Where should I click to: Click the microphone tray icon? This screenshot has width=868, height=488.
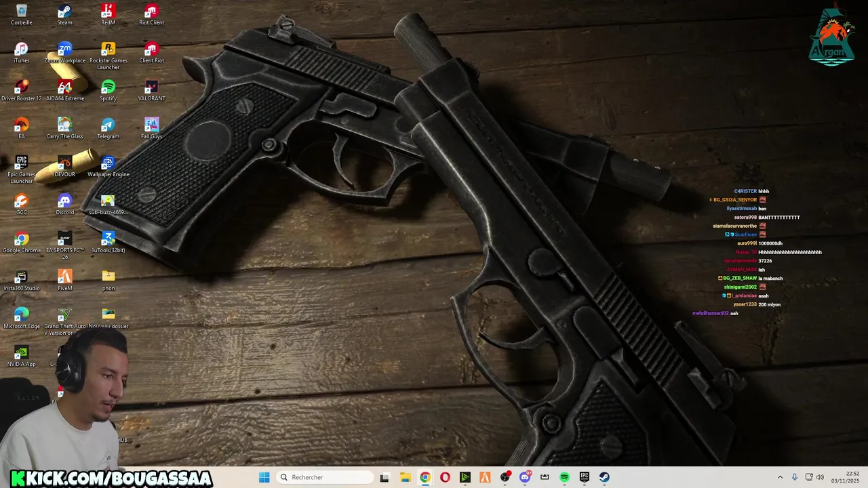[795, 477]
